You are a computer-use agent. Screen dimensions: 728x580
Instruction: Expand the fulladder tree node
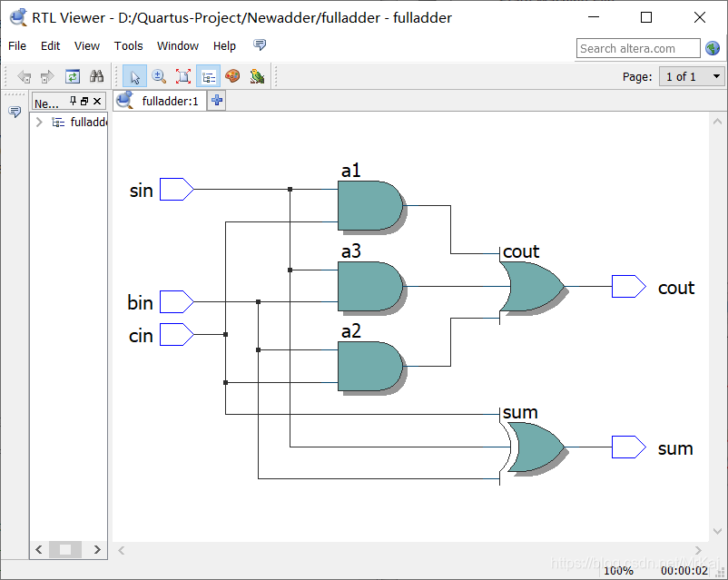pos(39,123)
